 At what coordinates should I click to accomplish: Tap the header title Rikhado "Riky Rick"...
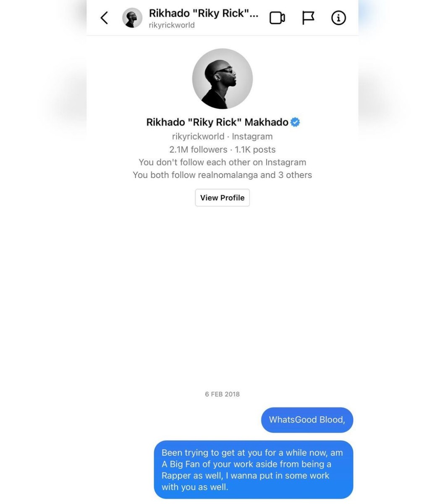tap(204, 13)
